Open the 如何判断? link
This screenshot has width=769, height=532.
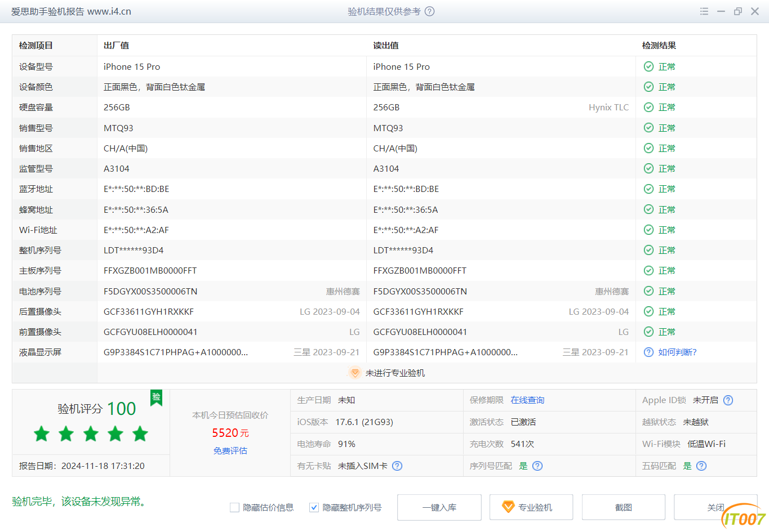[677, 352]
